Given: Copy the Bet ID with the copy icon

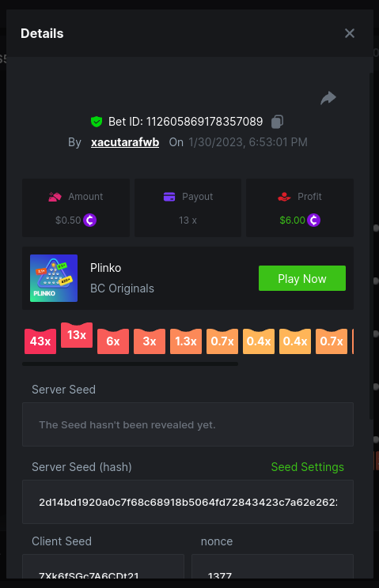Looking at the screenshot, I should pos(277,122).
